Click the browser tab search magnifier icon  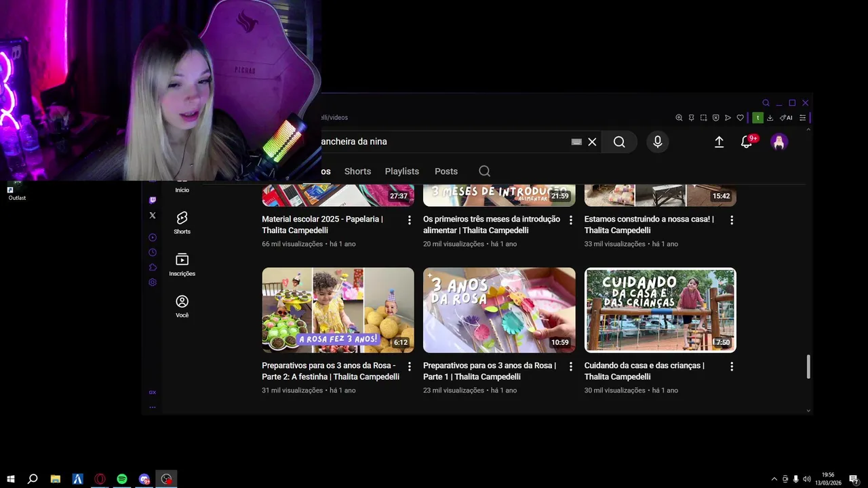pyautogui.click(x=766, y=103)
